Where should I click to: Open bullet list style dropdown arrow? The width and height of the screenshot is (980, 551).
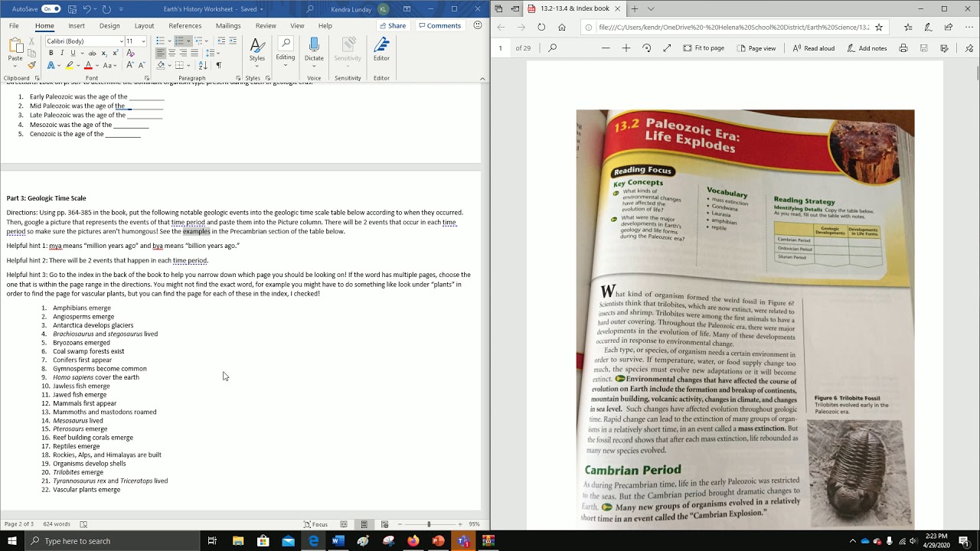[170, 41]
